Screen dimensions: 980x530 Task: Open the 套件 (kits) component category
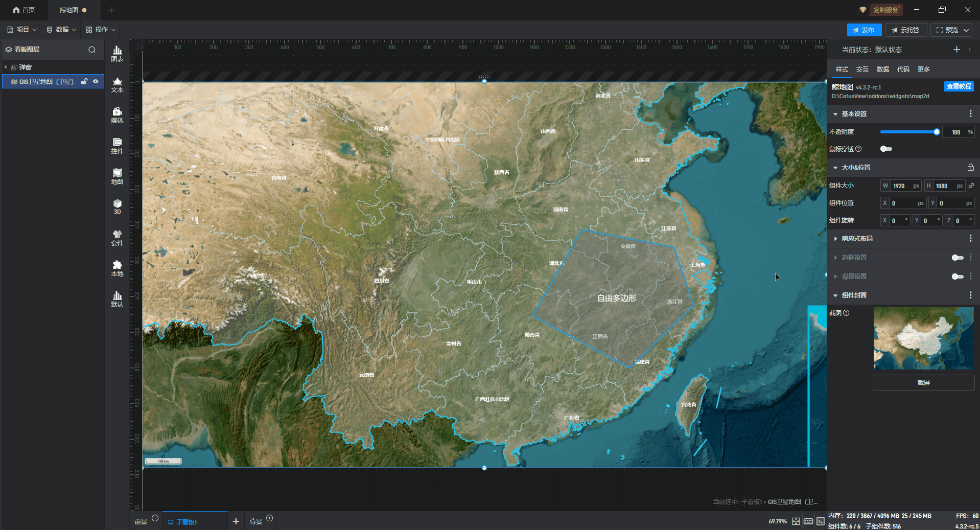coord(117,238)
